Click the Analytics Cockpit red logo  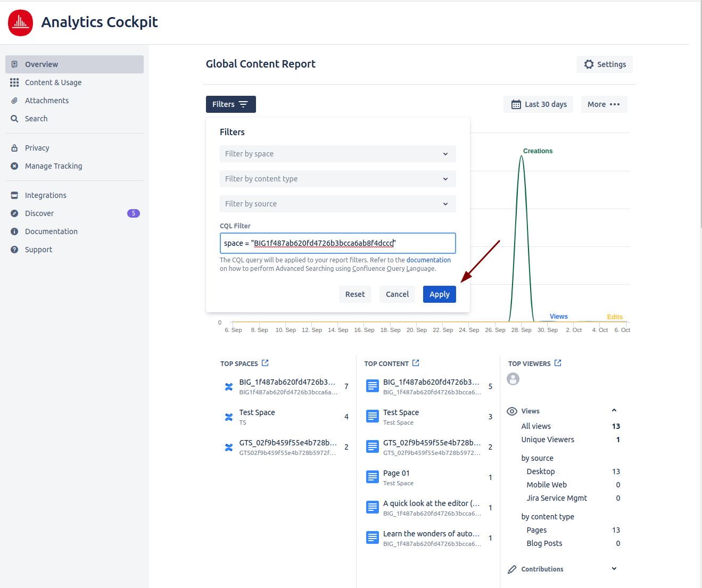20,22
